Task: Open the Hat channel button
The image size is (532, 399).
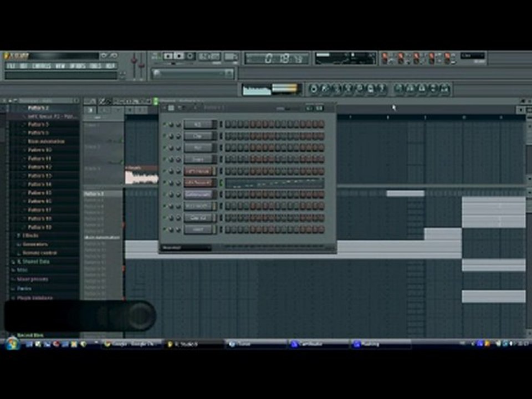Action: 199,147
